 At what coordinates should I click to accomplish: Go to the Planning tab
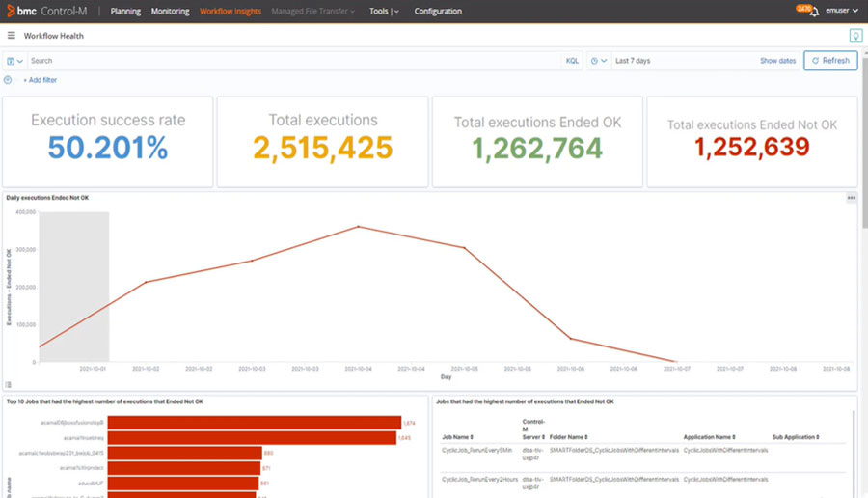tap(125, 12)
